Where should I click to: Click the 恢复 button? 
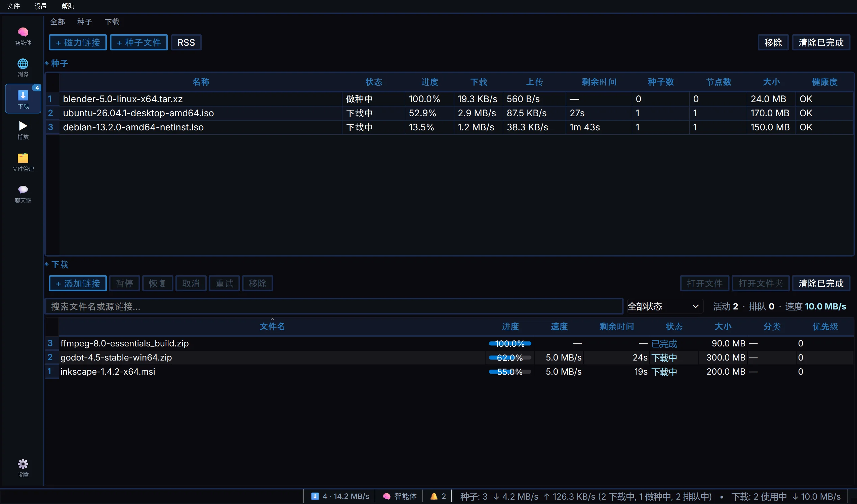click(158, 283)
